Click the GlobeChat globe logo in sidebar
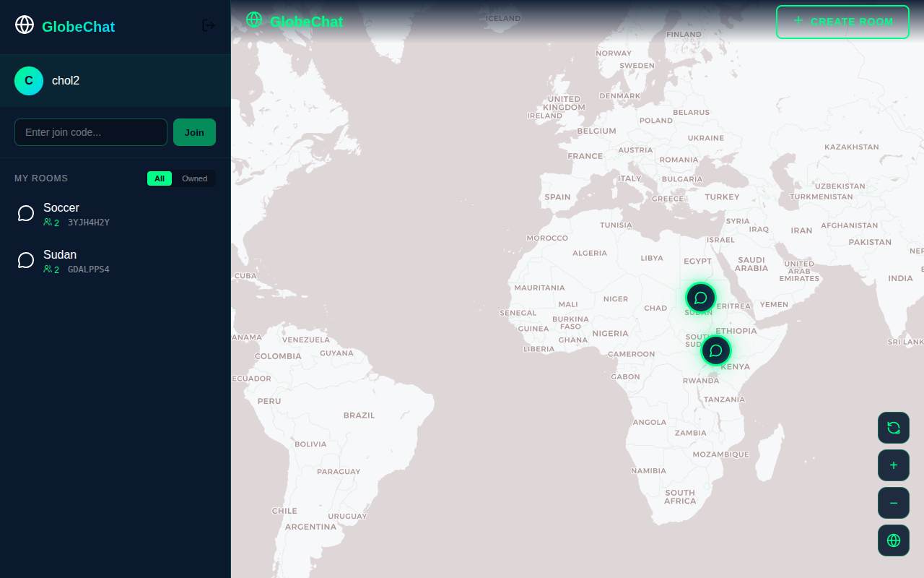 (x=24, y=25)
